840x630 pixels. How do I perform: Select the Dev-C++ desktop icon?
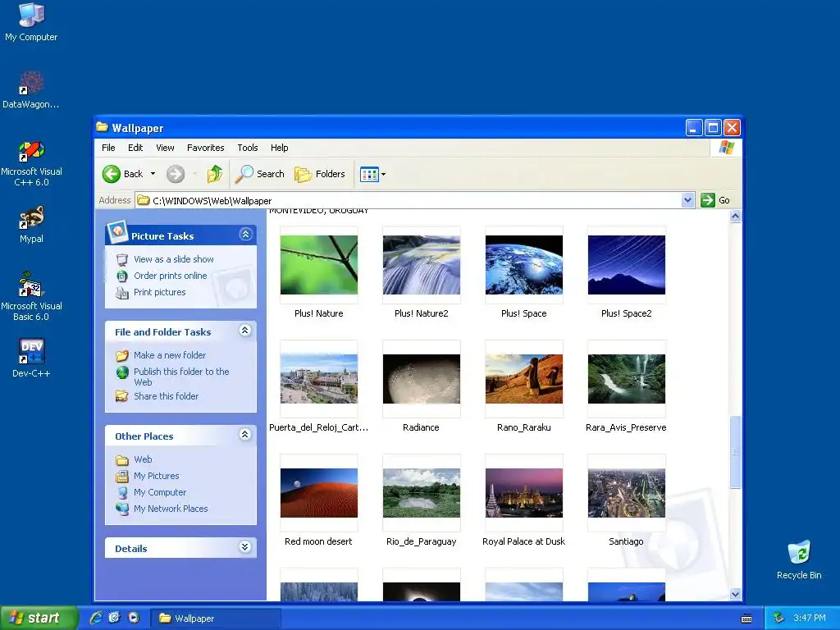(x=31, y=358)
